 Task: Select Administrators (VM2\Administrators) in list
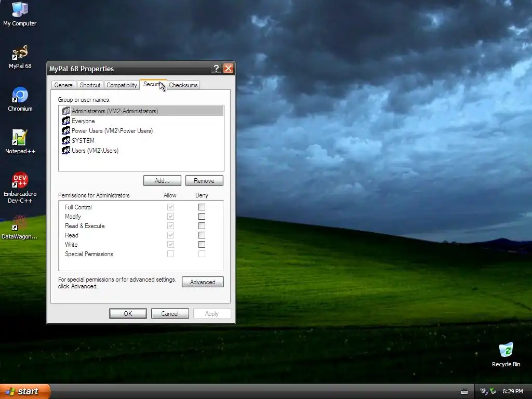pyautogui.click(x=141, y=111)
